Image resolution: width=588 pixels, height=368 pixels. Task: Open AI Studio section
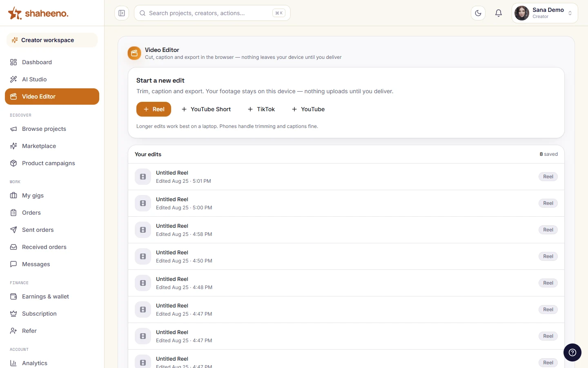click(x=52, y=79)
